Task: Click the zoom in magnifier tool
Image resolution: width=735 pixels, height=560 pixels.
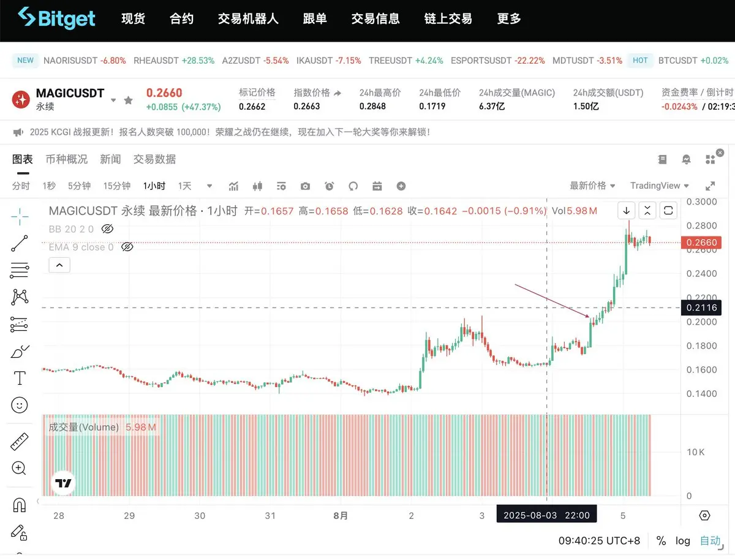Action: point(20,468)
